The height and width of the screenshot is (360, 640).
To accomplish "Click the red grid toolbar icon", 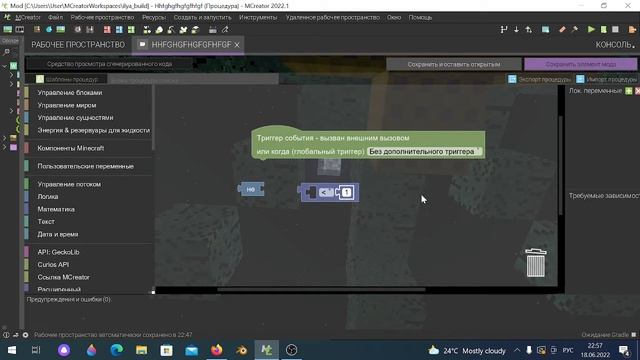I will point(107,29).
